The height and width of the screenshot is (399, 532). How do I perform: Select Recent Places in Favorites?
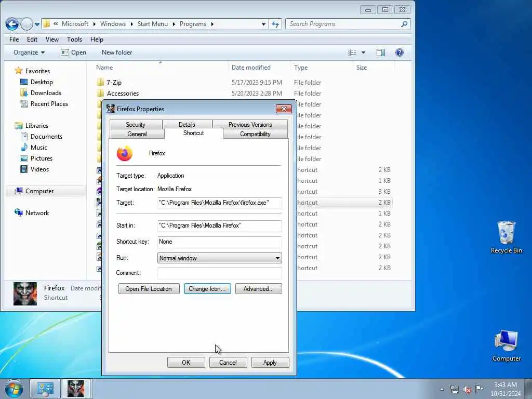pyautogui.click(x=49, y=103)
